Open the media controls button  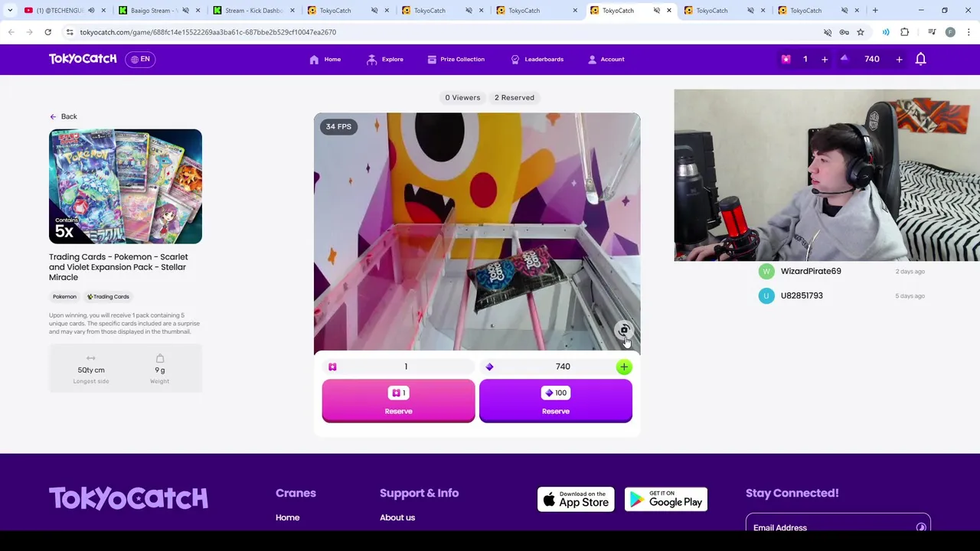(932, 32)
